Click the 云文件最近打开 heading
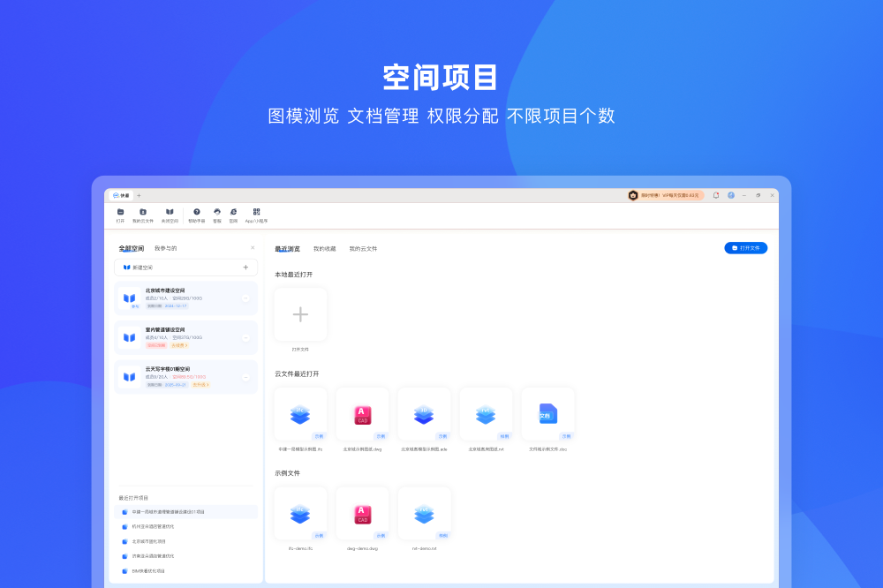 (x=297, y=374)
